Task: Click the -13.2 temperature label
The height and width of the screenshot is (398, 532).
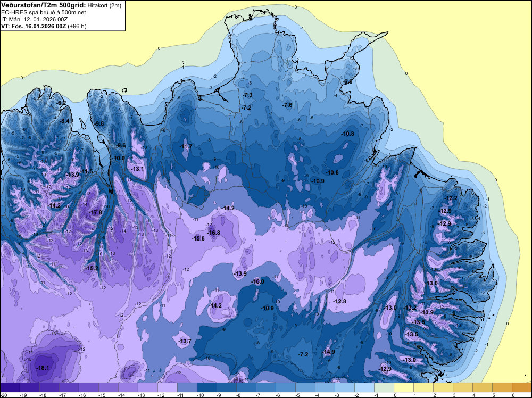Action: (410, 308)
